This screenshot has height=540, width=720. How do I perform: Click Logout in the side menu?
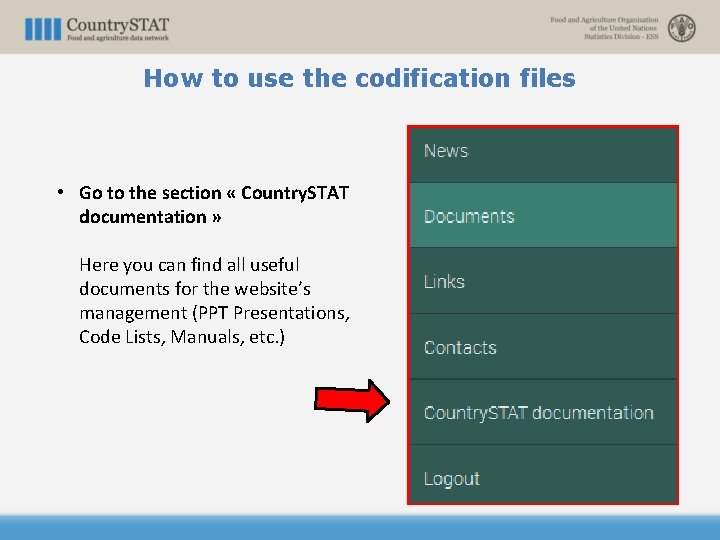543,474
